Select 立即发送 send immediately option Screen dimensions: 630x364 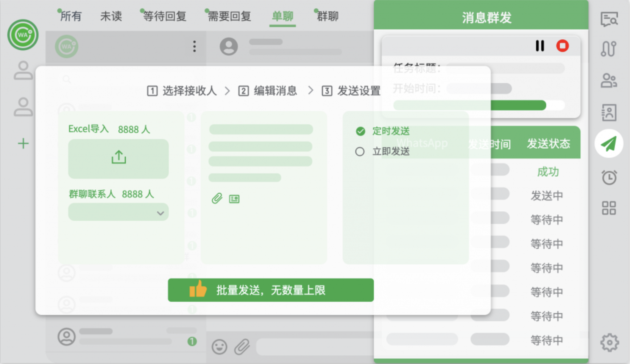pyautogui.click(x=383, y=152)
